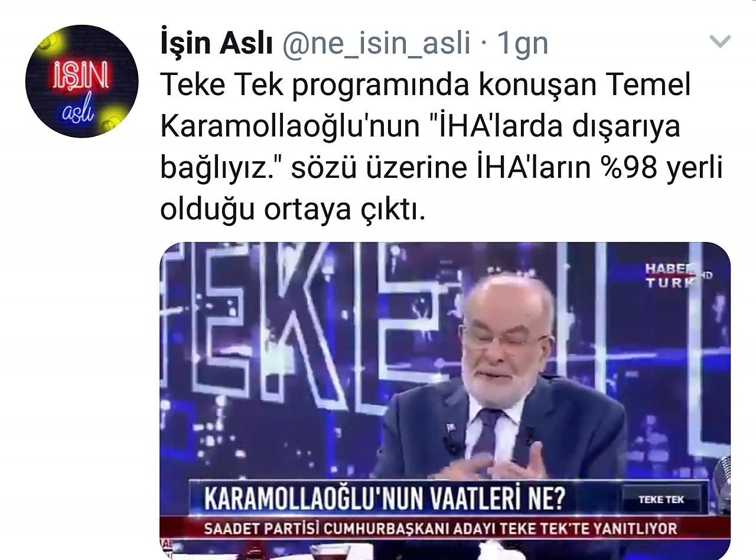The width and height of the screenshot is (756, 560).
Task: Open the tweet's 1gn timestamp
Action: click(523, 43)
